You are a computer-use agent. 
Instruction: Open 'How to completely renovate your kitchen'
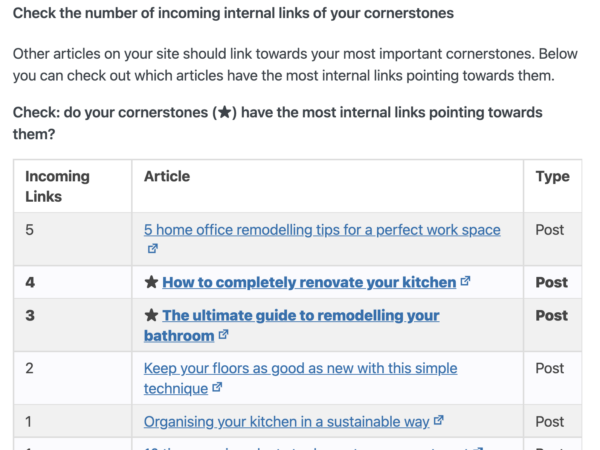tap(309, 282)
